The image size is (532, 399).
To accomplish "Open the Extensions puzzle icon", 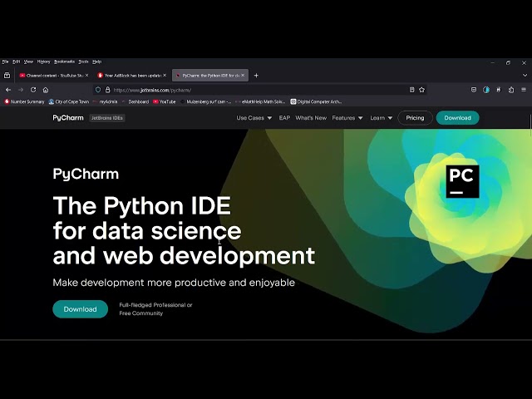I will coord(511,90).
